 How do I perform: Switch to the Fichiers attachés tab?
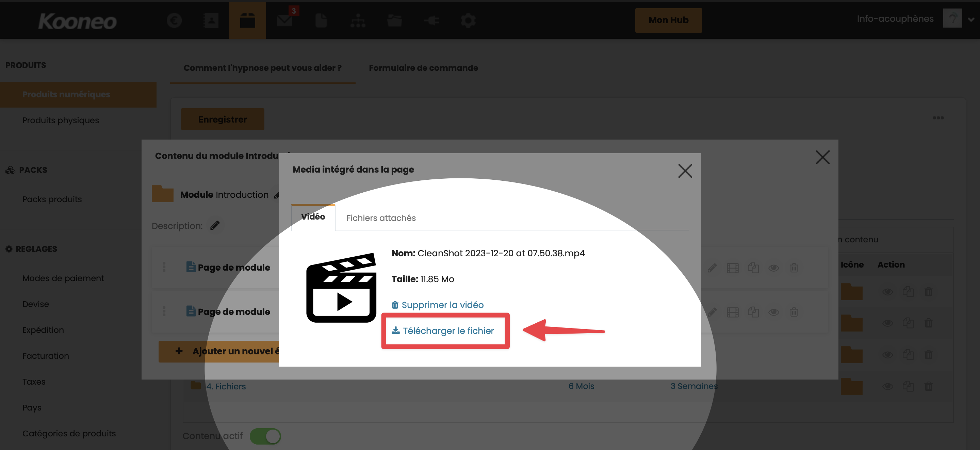coord(381,218)
